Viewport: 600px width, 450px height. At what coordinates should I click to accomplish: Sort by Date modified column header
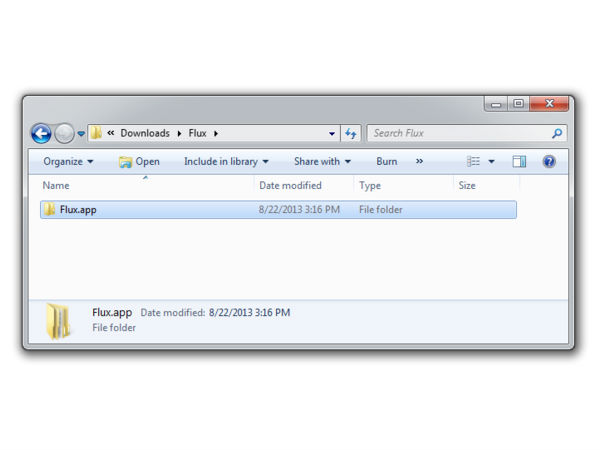[304, 185]
